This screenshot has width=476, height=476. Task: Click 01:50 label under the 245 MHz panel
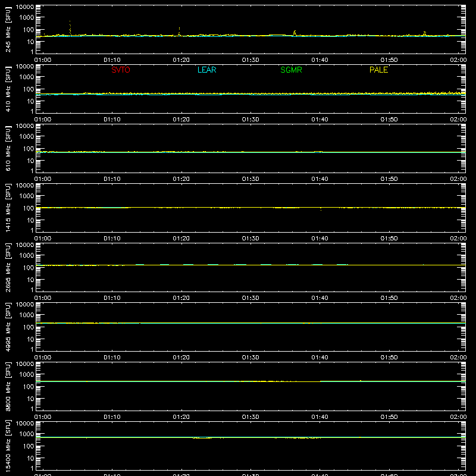(389, 60)
